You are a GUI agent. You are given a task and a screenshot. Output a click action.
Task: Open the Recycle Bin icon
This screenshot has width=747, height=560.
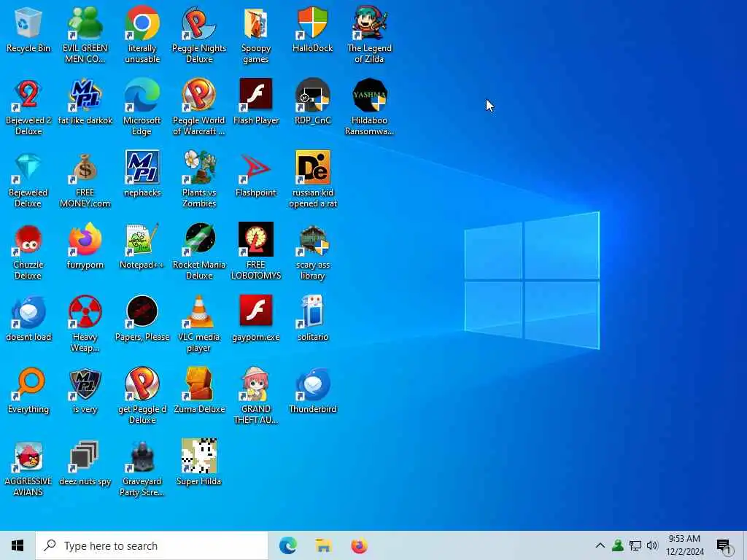tap(28, 28)
